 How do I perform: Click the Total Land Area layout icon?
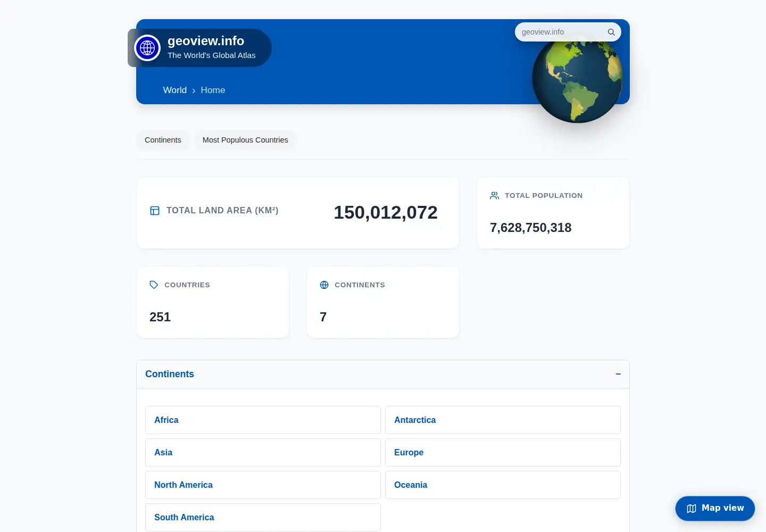tap(155, 211)
